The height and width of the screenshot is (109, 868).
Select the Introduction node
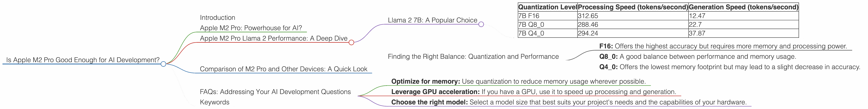click(217, 17)
